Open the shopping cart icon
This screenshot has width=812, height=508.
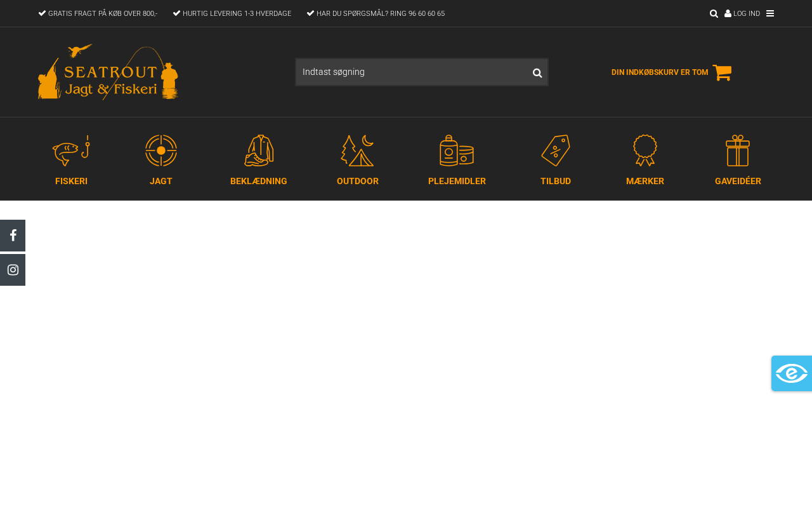tap(722, 72)
